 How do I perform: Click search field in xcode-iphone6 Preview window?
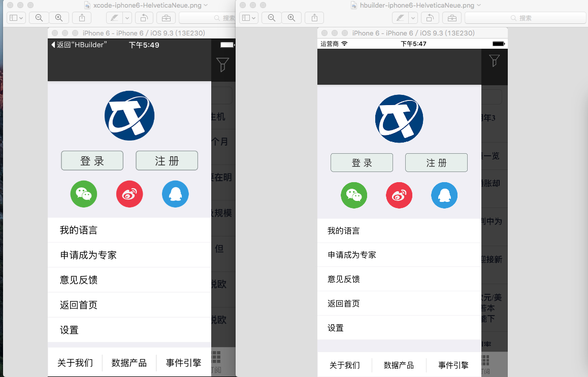point(207,18)
